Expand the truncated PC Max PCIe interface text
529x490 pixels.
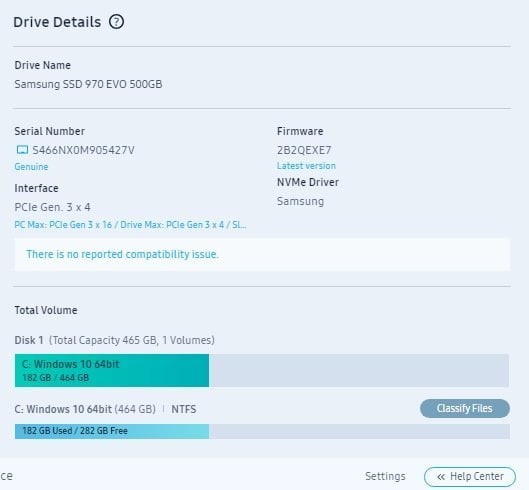(x=130, y=225)
